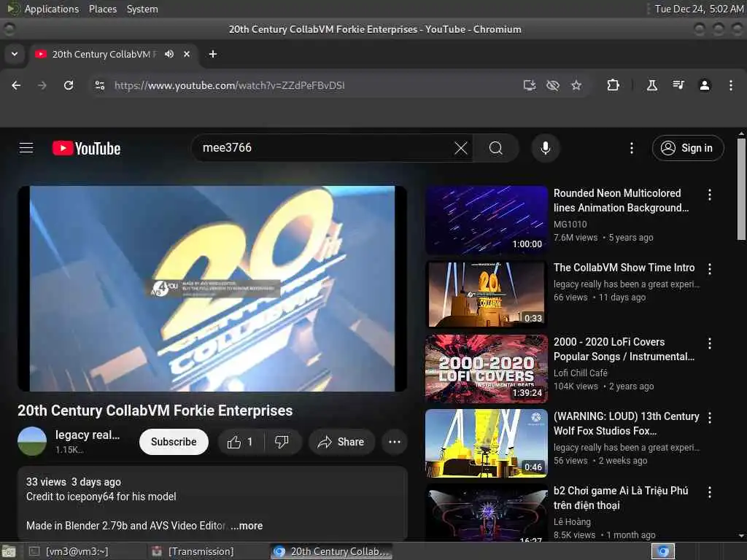Open The CollabVM Show Time Intro title
747x560 pixels.
(624, 268)
